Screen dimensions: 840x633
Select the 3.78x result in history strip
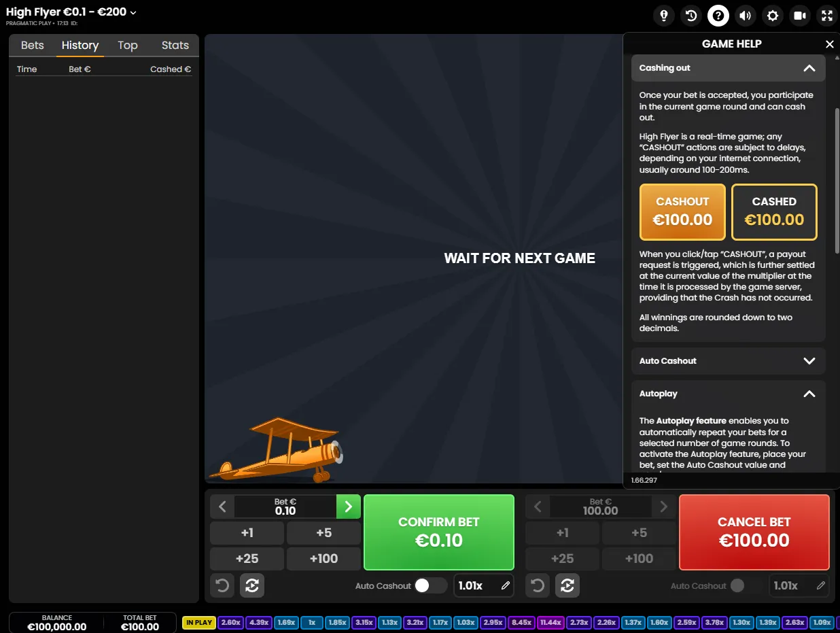tap(714, 622)
